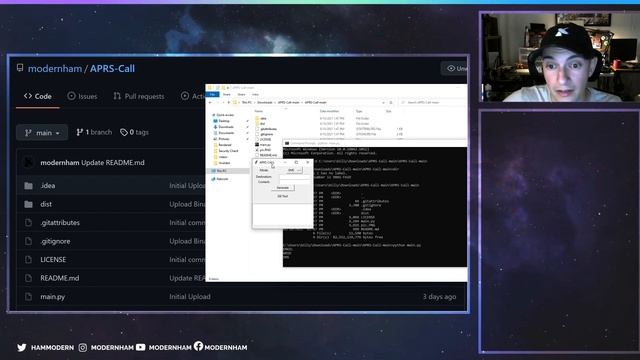Click the Unwatch eye button on GitHub
The width and height of the screenshot is (640, 360).
click(x=455, y=69)
